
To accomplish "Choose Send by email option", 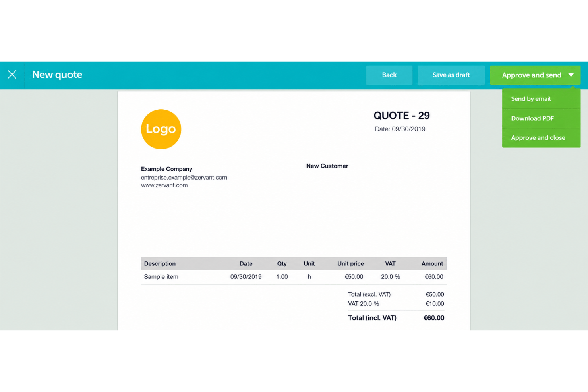I will [541, 99].
